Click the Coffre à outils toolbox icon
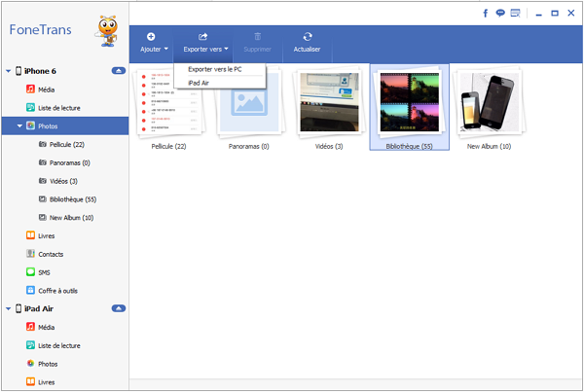This screenshot has width=584, height=392. pyautogui.click(x=30, y=291)
